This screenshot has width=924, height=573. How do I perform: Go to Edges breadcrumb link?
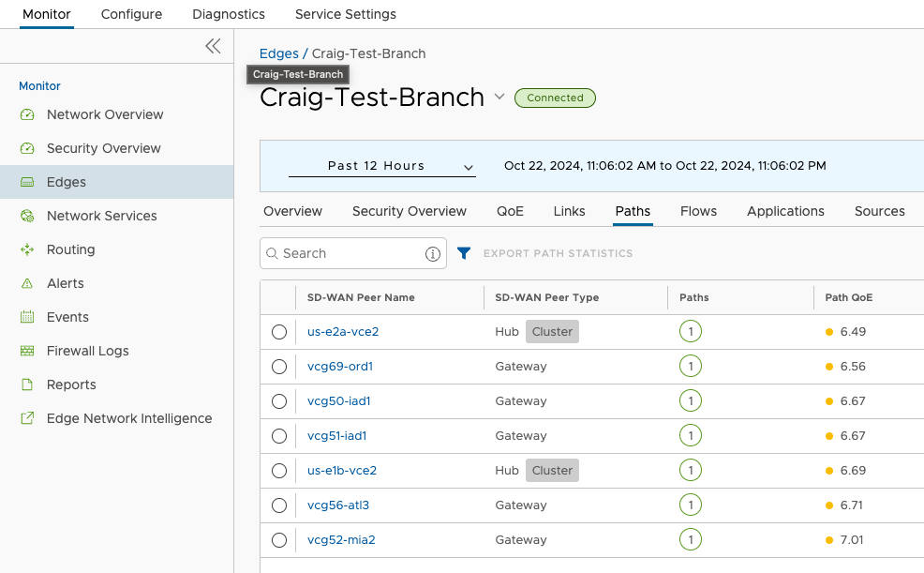click(x=278, y=53)
